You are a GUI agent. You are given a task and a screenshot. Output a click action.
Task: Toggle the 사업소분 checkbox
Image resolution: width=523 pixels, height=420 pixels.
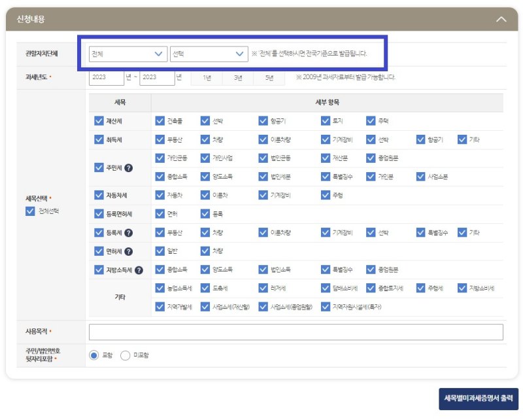[x=420, y=177]
